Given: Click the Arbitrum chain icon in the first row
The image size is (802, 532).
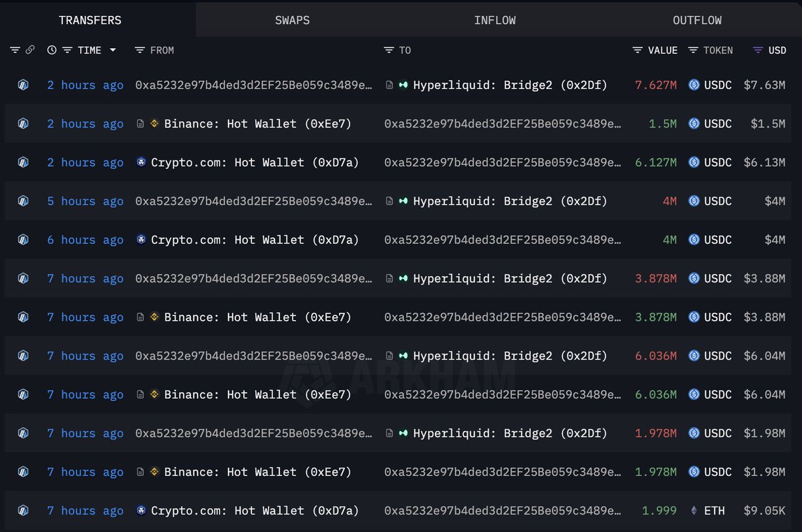Looking at the screenshot, I should point(23,85).
